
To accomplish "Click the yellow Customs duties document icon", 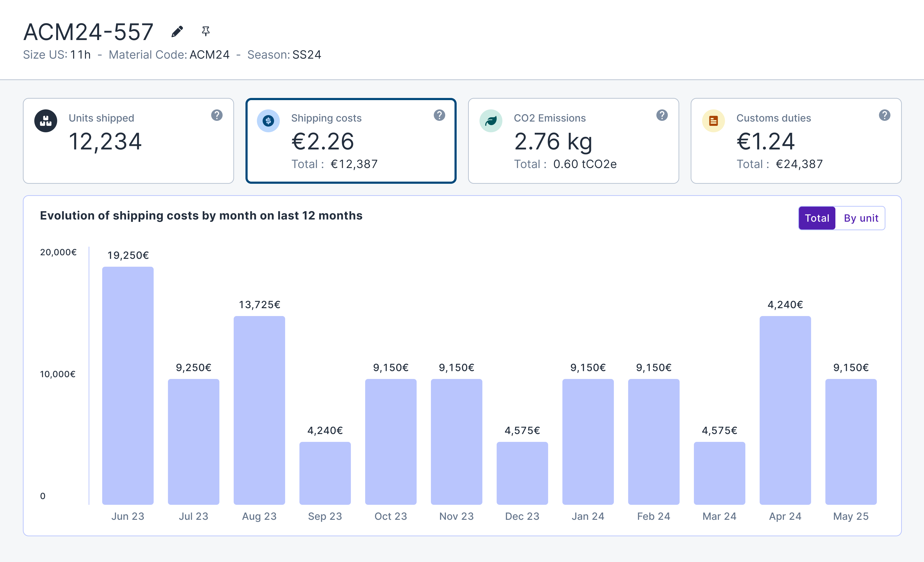I will tap(713, 121).
